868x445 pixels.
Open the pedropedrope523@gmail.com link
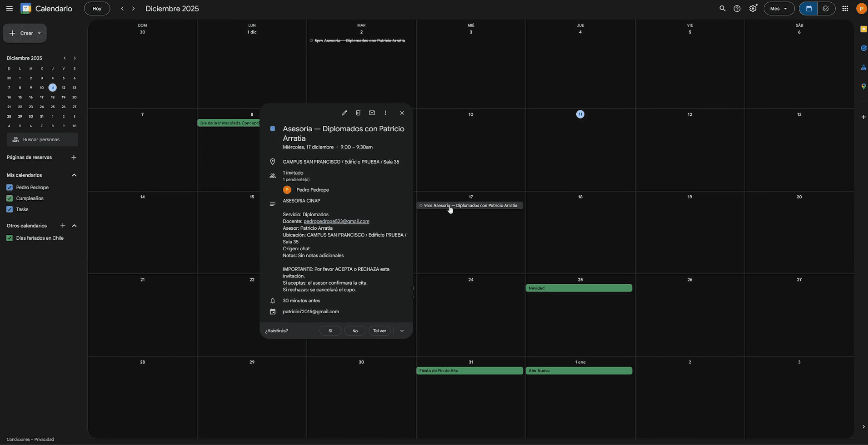click(x=336, y=222)
